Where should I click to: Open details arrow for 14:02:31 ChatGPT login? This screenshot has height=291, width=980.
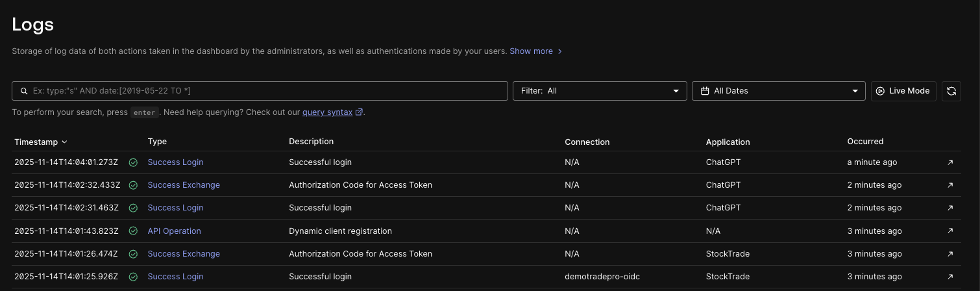point(950,208)
